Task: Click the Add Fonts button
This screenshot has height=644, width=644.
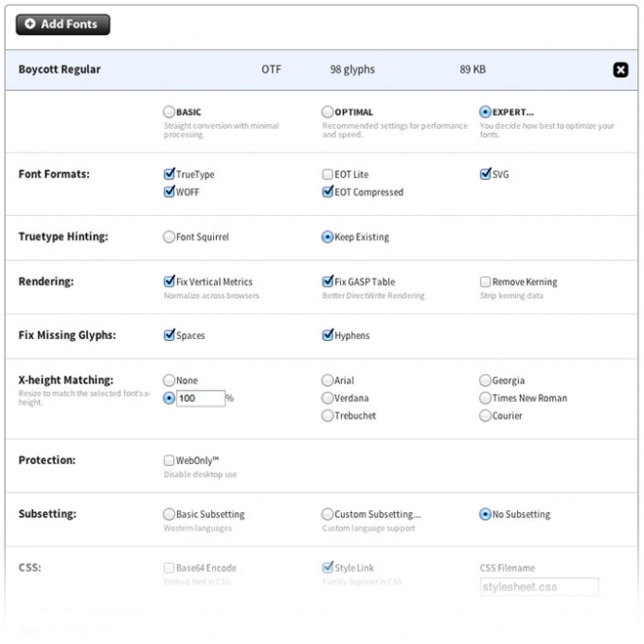Action: tap(63, 24)
